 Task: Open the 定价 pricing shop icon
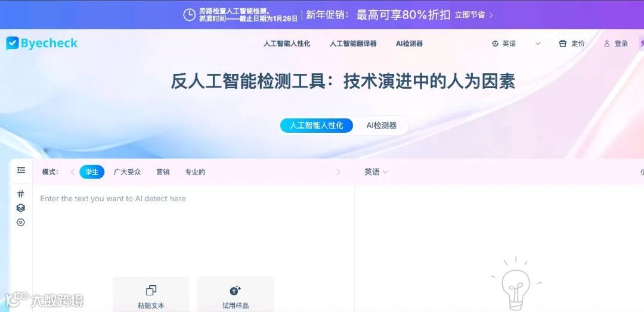(563, 43)
